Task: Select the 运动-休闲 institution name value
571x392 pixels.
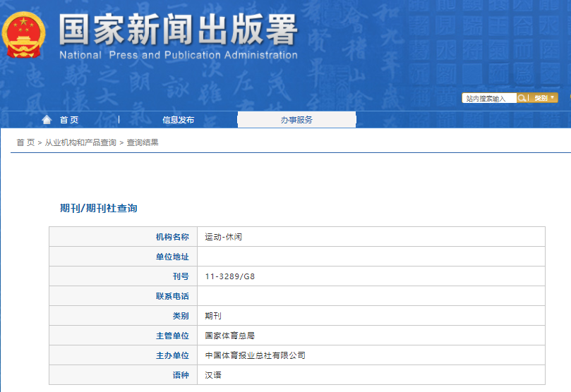Action: coord(223,237)
